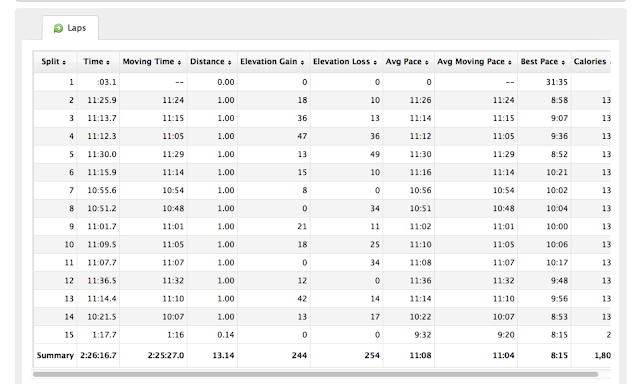
Task: Select split 3 time '11:13.7'
Action: pyautogui.click(x=102, y=118)
